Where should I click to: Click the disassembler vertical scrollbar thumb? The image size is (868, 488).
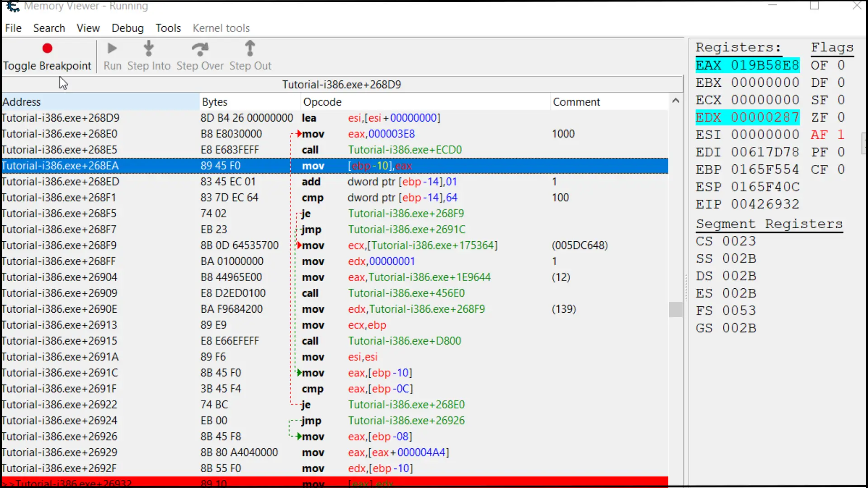[x=675, y=310]
